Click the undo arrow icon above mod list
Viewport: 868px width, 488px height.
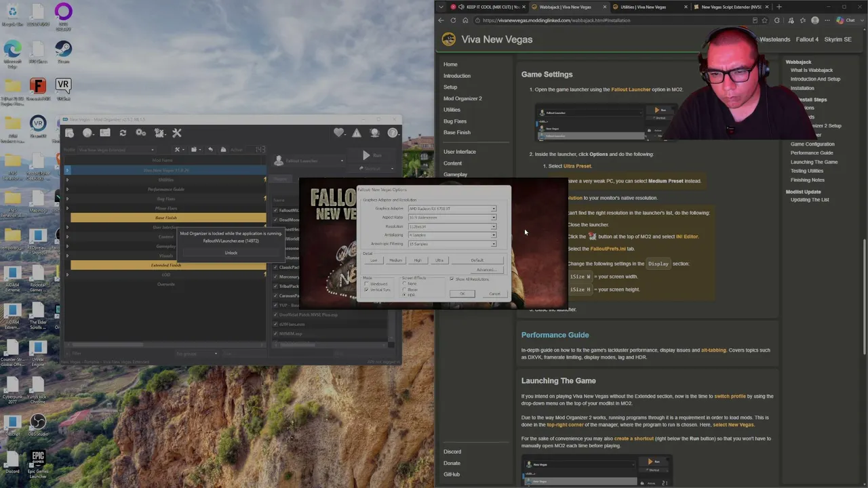click(x=210, y=150)
